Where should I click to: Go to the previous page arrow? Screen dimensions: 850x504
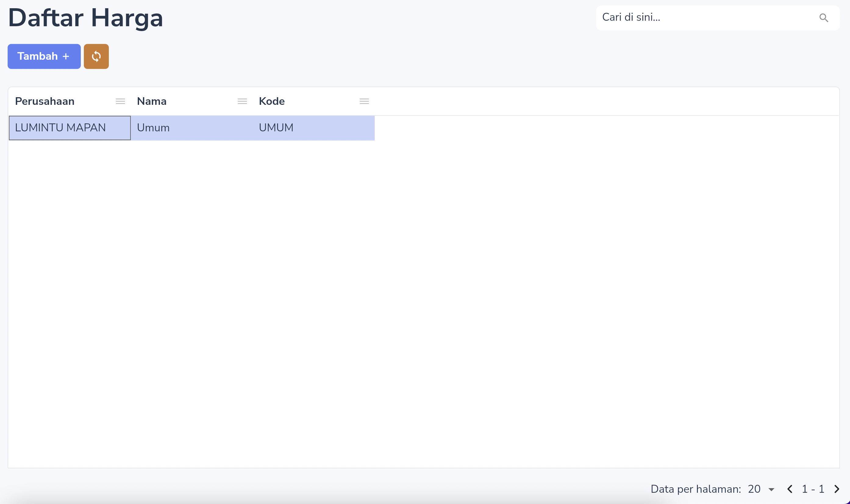point(790,489)
